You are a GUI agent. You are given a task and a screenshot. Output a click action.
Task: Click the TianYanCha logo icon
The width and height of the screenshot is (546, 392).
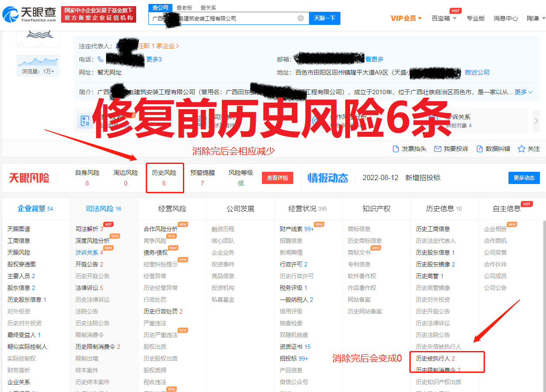point(10,14)
